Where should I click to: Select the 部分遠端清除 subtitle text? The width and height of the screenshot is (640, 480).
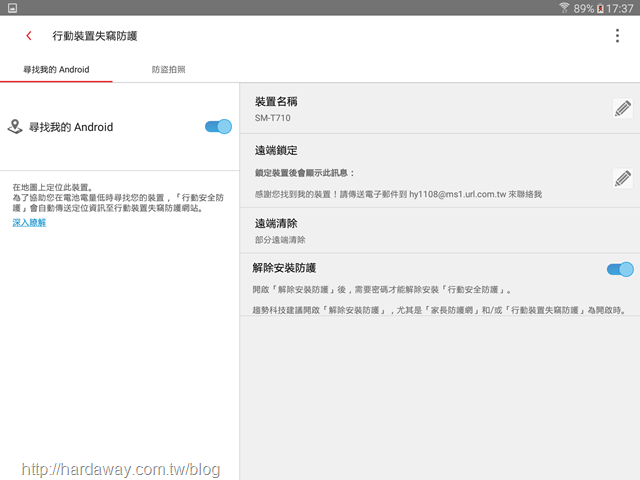[280, 240]
